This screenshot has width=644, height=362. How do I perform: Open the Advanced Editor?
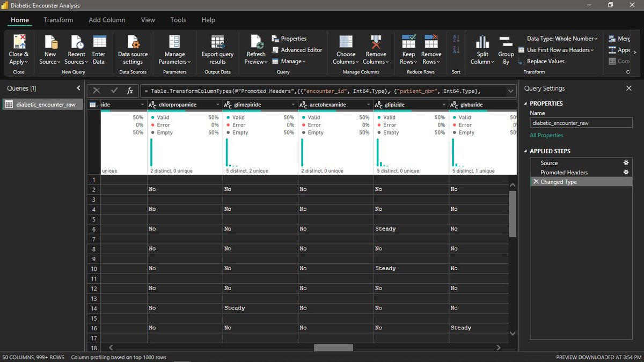(x=297, y=50)
